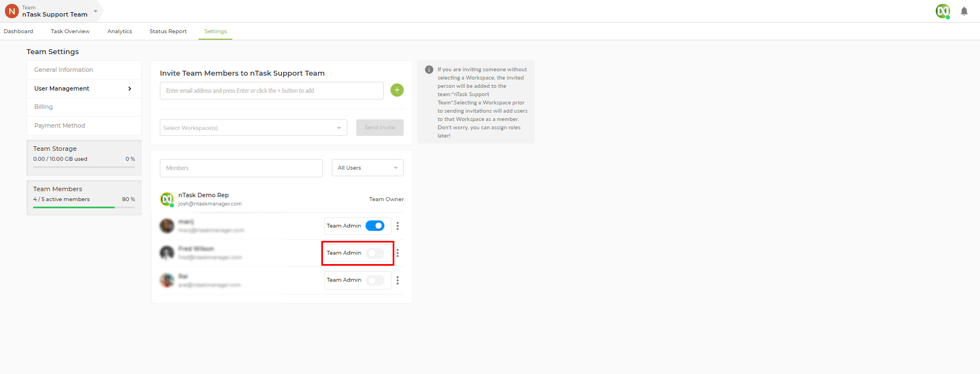
Task: Open the Select Workspace(s) dropdown
Action: 253,128
